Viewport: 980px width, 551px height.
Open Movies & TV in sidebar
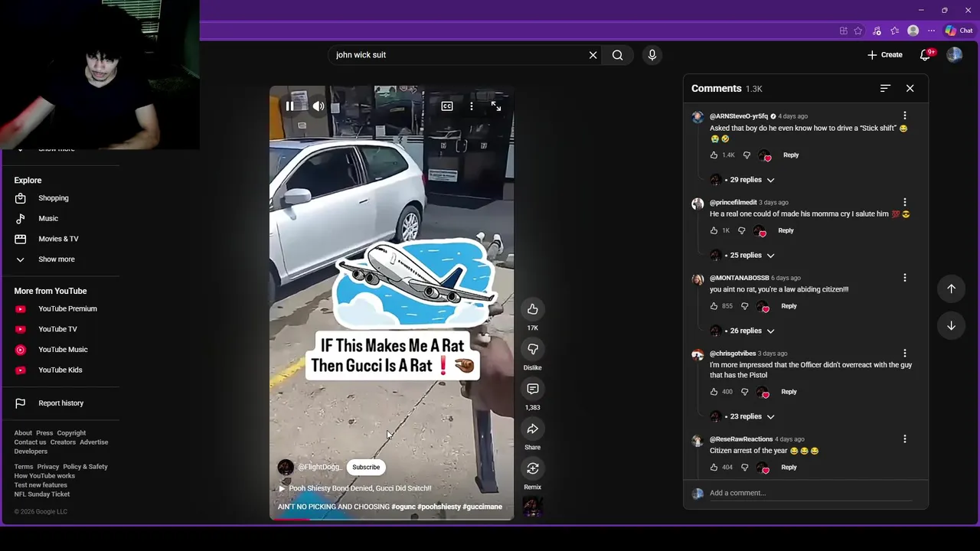coord(60,239)
